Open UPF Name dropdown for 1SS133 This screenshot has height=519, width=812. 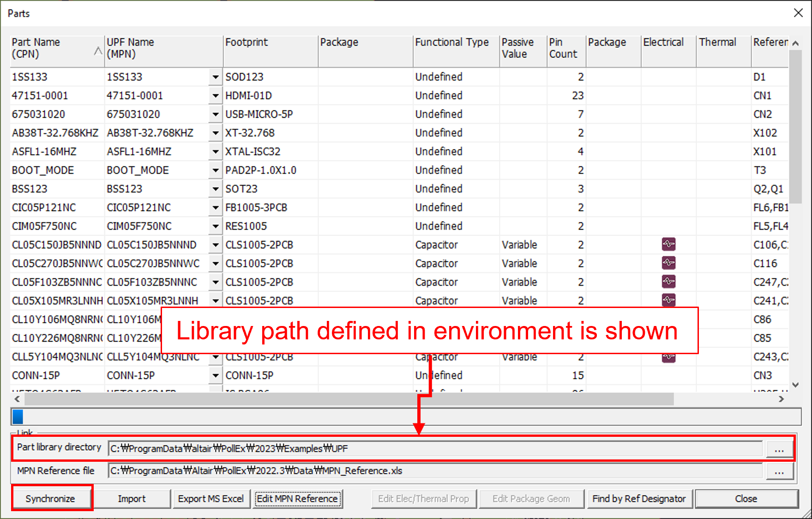coord(215,77)
